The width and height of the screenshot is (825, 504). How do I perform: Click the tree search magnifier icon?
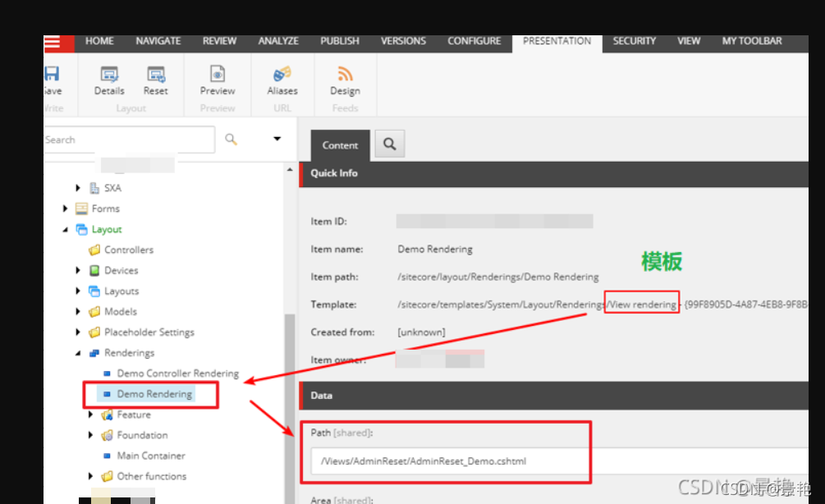coord(231,140)
